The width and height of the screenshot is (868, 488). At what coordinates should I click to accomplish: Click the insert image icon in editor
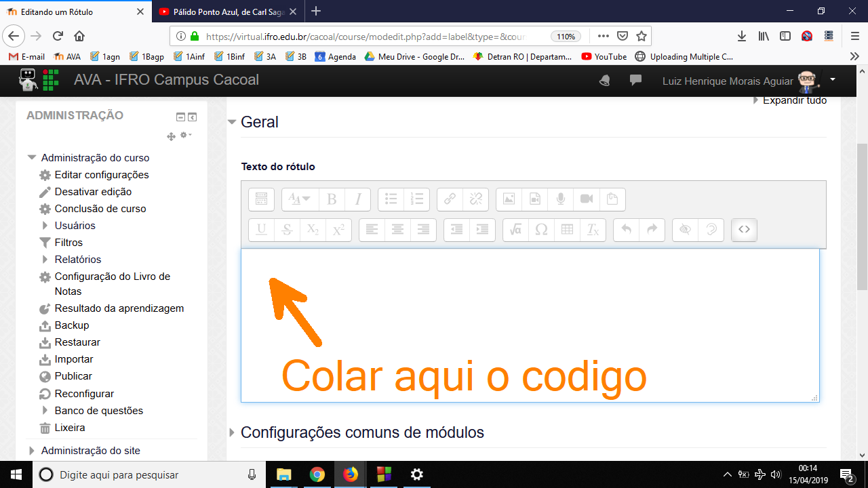pos(509,199)
